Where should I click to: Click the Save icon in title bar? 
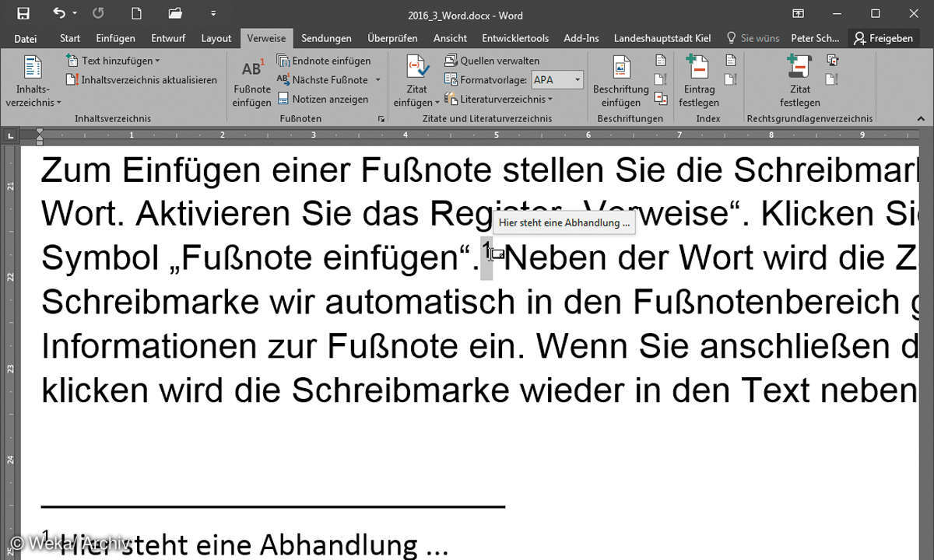pos(23,14)
